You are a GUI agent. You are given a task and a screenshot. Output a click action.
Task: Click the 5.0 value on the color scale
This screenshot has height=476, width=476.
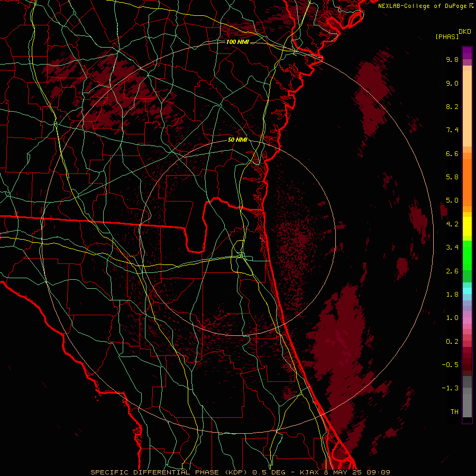[452, 200]
